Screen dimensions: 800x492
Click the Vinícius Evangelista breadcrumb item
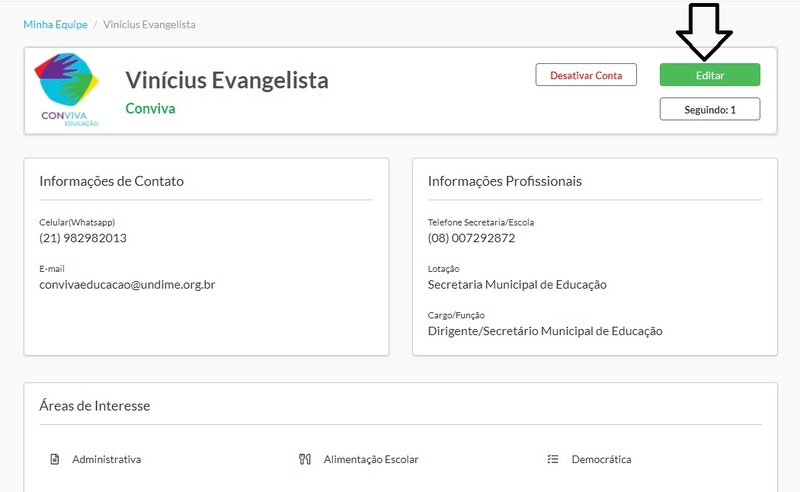click(150, 24)
